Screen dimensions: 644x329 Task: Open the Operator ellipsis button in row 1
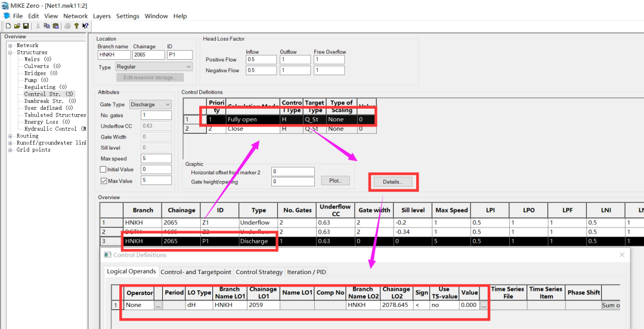[159, 305]
